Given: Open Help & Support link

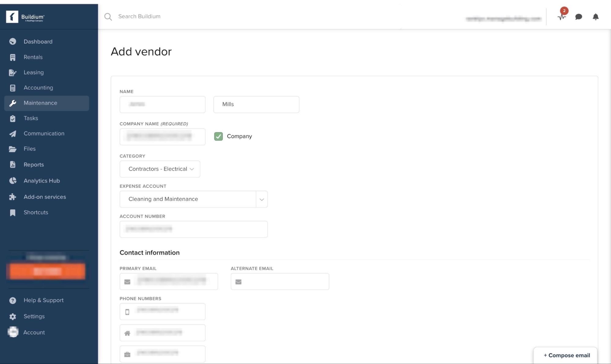Looking at the screenshot, I should pyautogui.click(x=43, y=300).
